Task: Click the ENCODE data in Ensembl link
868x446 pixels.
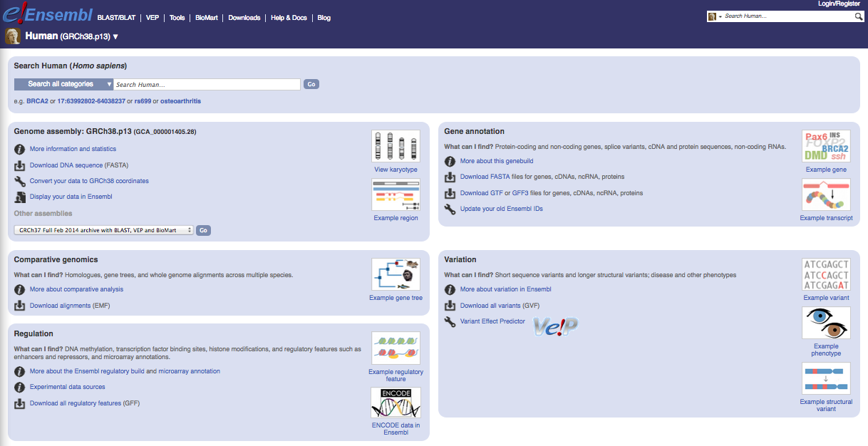Action: tap(396, 429)
